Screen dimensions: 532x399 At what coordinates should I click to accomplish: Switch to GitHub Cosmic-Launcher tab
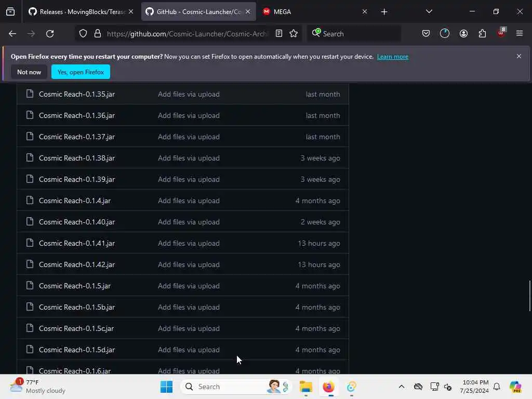click(x=198, y=12)
